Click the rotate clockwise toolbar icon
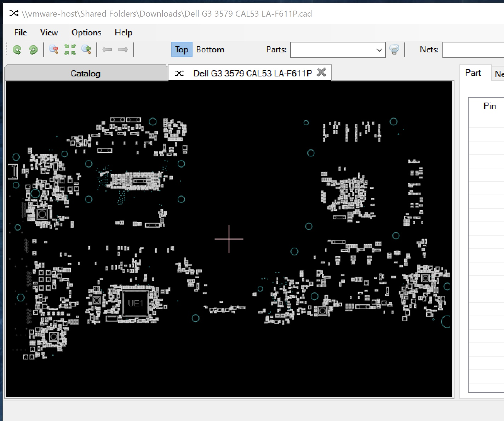Viewport: 504px width, 421px height. click(x=33, y=50)
